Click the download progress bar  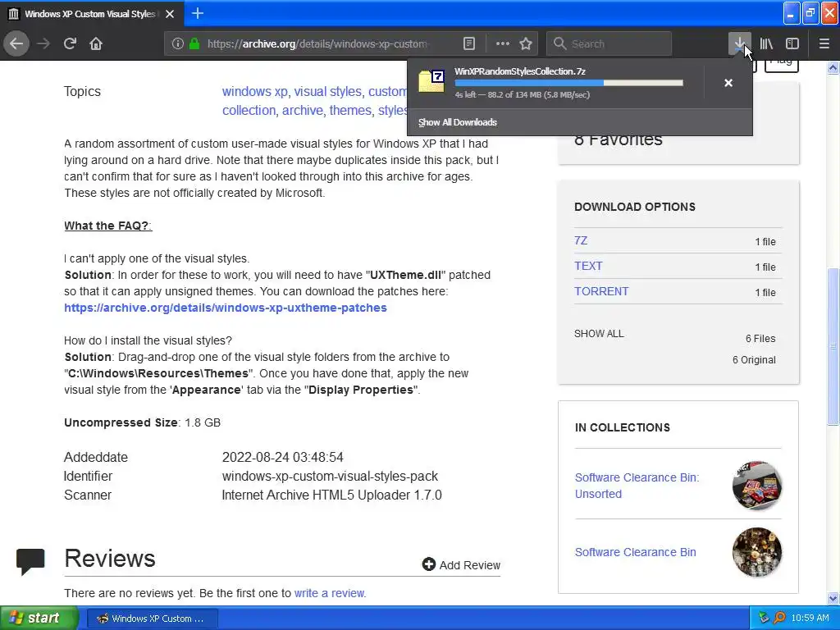tap(568, 83)
